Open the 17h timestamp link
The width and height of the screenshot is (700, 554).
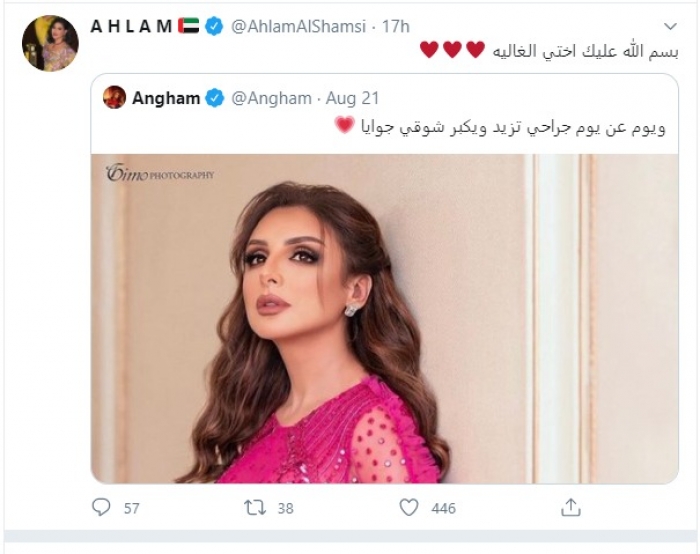pos(396,26)
